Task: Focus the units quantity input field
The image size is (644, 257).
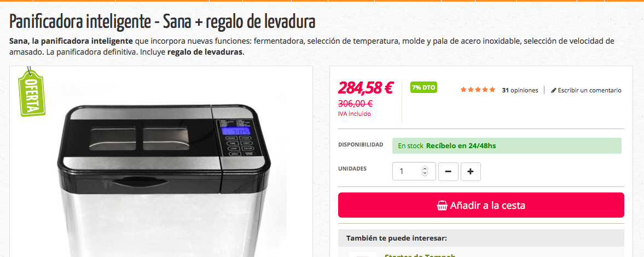Action: point(414,171)
